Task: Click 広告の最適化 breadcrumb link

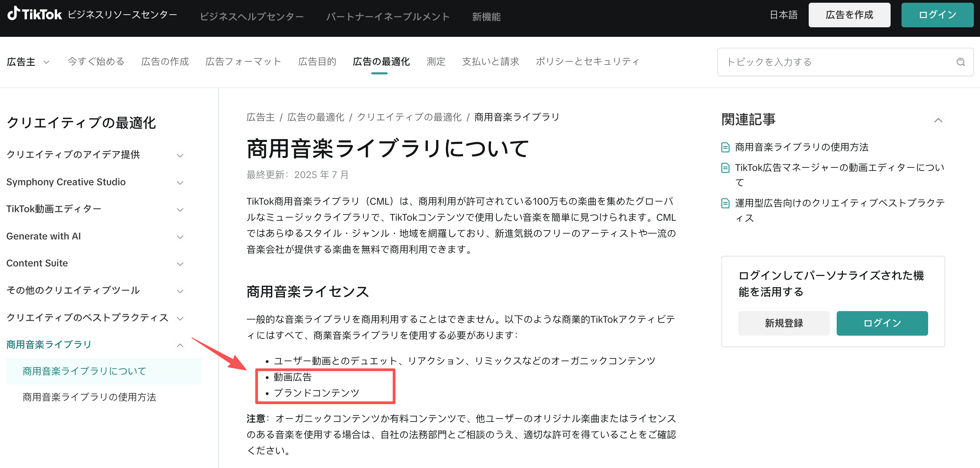Action: click(x=315, y=117)
